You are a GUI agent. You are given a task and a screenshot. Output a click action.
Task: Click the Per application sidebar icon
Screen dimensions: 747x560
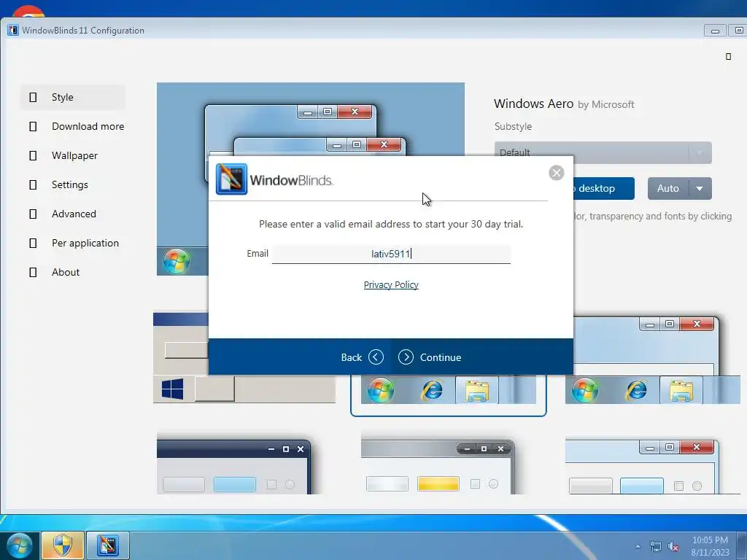pos(33,243)
